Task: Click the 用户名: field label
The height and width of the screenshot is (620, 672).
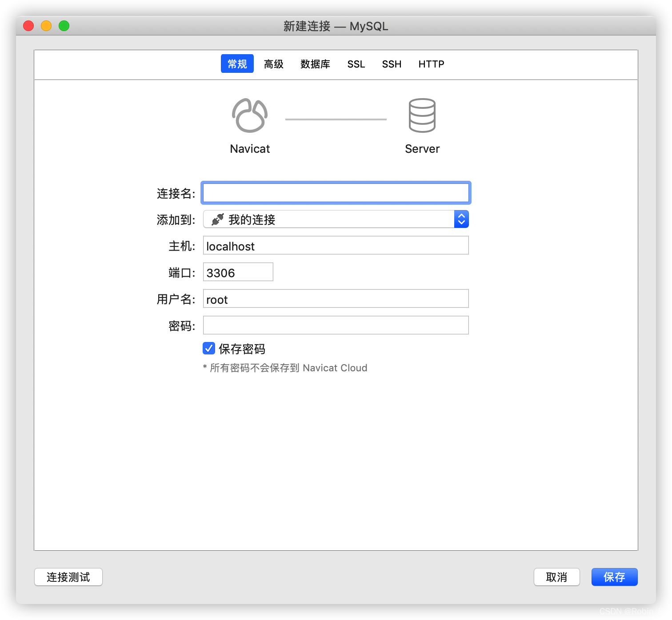Action: 176,299
